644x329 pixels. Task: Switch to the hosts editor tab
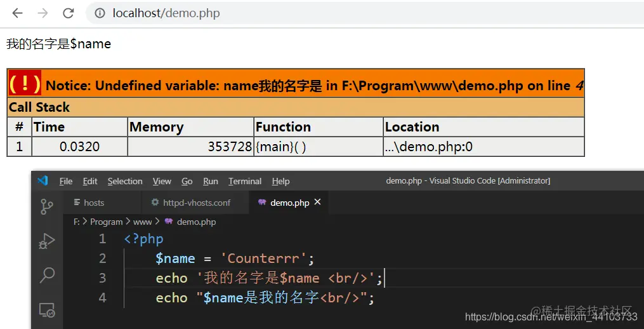coord(102,203)
